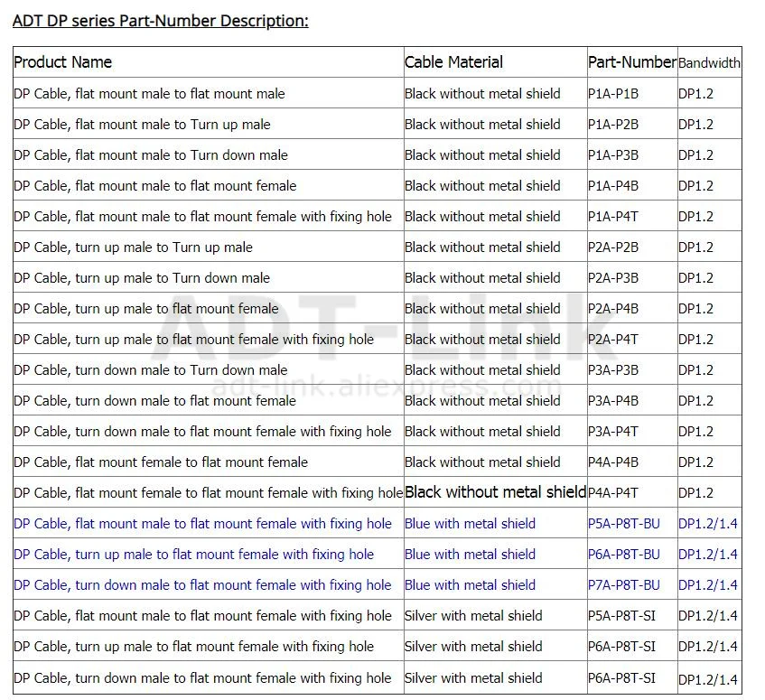The width and height of the screenshot is (765, 700).
Task: Click blue part number P6A-P8T-BU
Action: pyautogui.click(x=624, y=555)
